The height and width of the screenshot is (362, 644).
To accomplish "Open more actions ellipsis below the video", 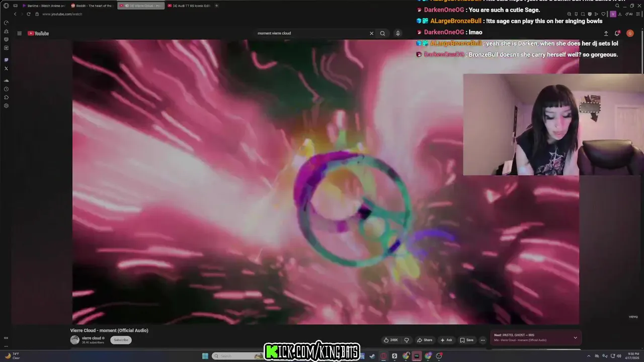I will pos(482,340).
